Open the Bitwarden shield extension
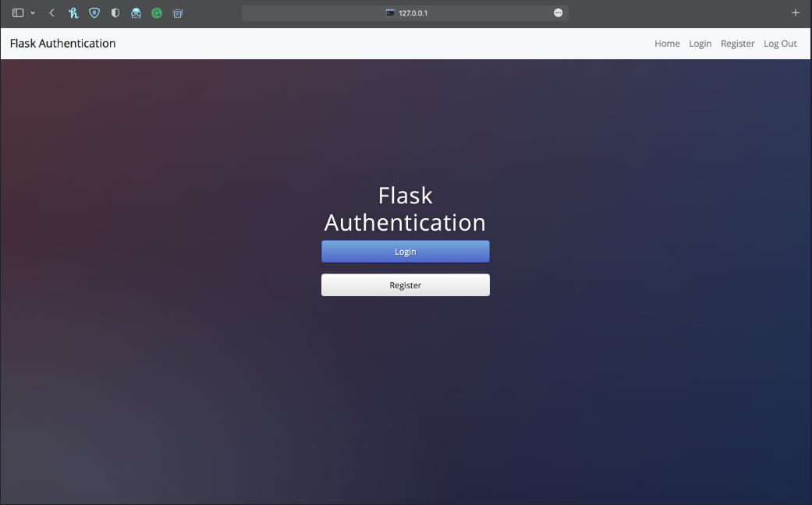The height and width of the screenshot is (505, 812). (x=94, y=13)
